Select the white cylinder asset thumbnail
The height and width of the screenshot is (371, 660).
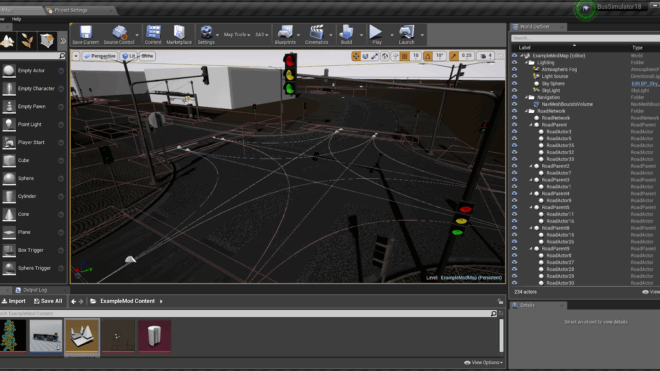154,336
